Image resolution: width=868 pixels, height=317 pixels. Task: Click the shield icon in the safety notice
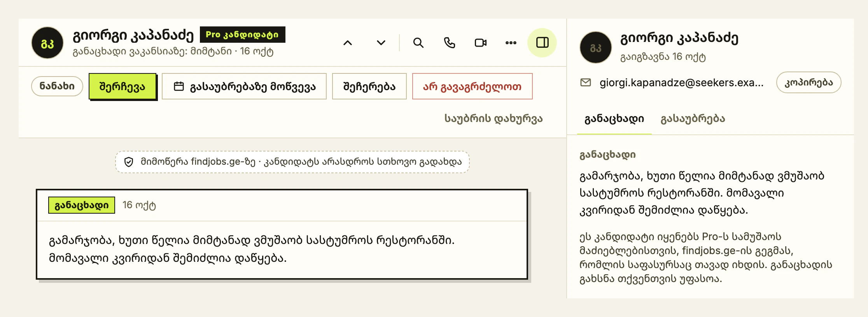129,162
